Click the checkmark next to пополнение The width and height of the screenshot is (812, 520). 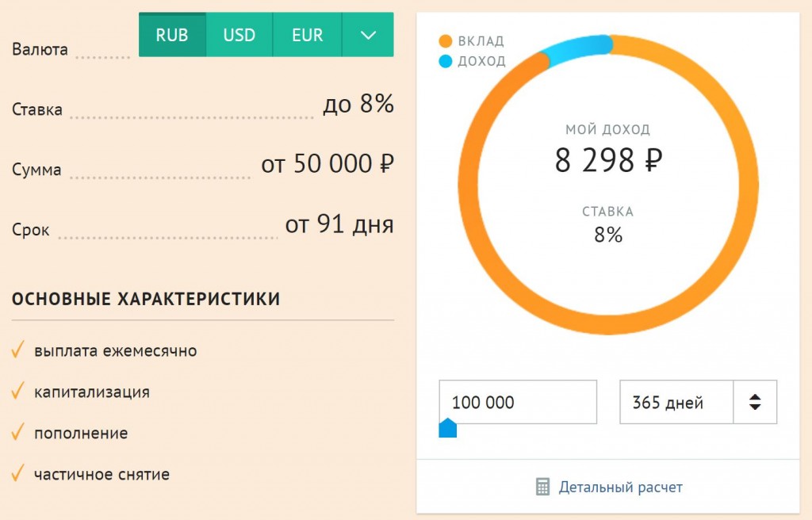click(17, 434)
